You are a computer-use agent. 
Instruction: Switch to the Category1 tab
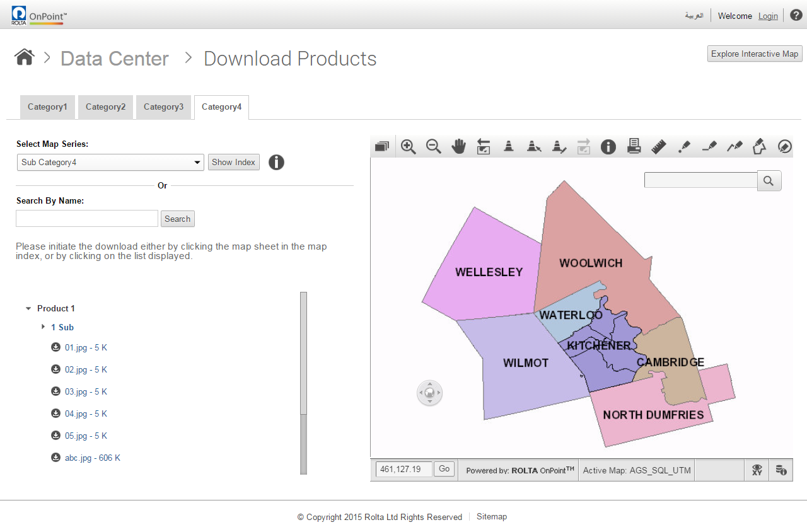pos(47,107)
